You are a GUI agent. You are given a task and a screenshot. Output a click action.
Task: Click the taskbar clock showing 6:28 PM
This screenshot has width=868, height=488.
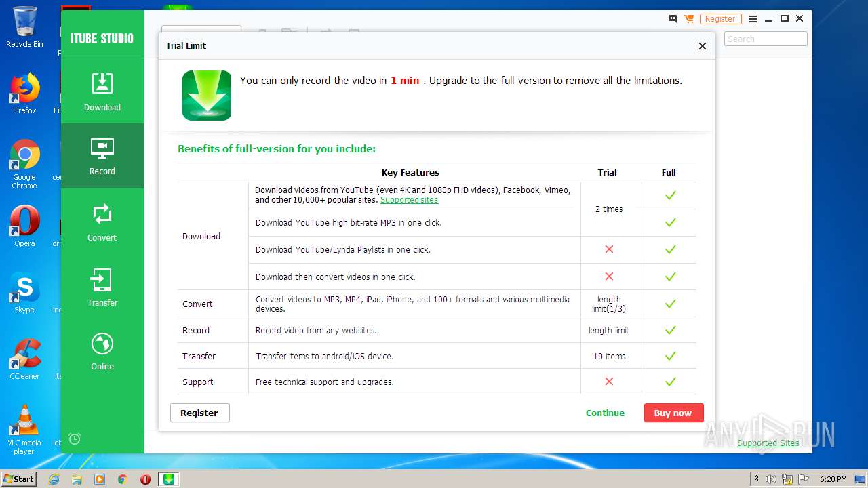tap(833, 479)
